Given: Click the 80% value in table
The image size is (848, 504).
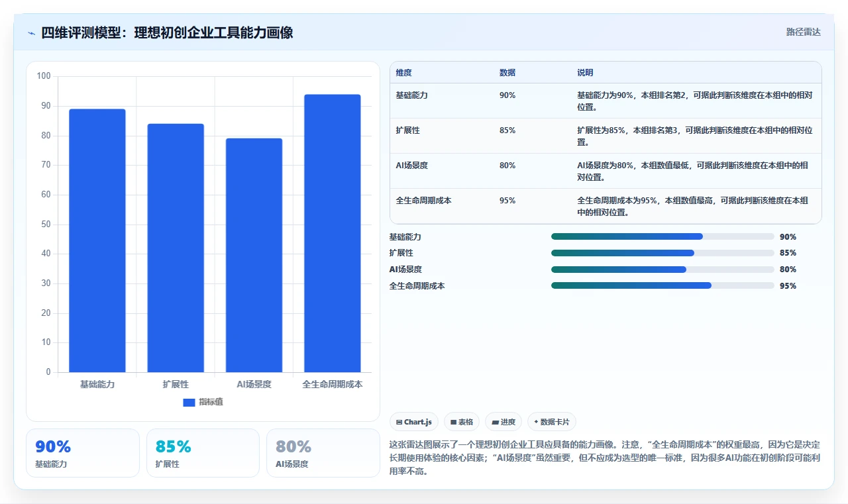Looking at the screenshot, I should pyautogui.click(x=507, y=166).
